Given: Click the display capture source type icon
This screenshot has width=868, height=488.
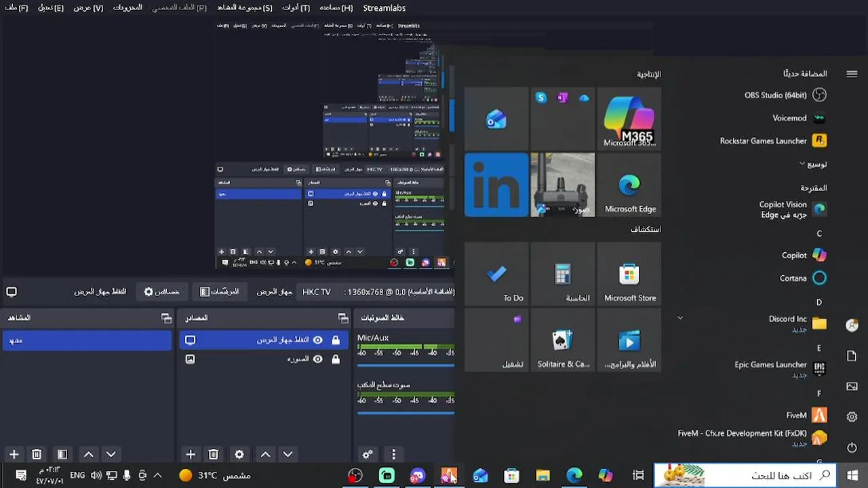Looking at the screenshot, I should tap(191, 340).
